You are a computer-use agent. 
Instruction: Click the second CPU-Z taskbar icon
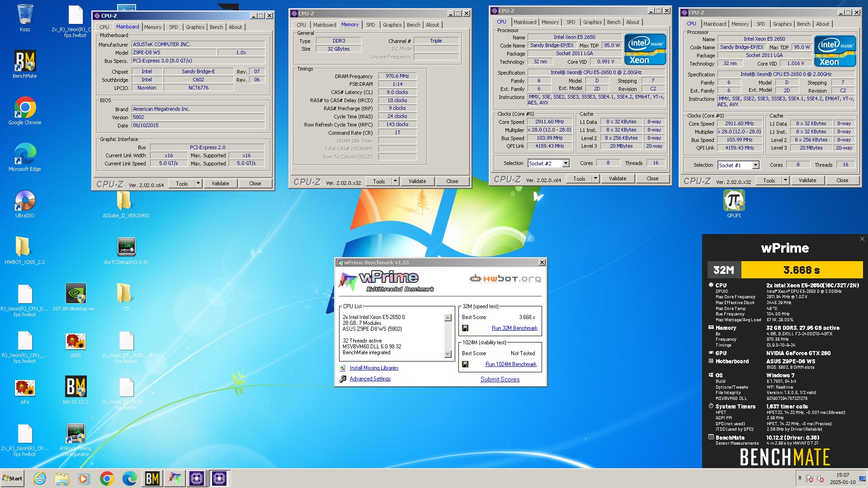[219, 478]
